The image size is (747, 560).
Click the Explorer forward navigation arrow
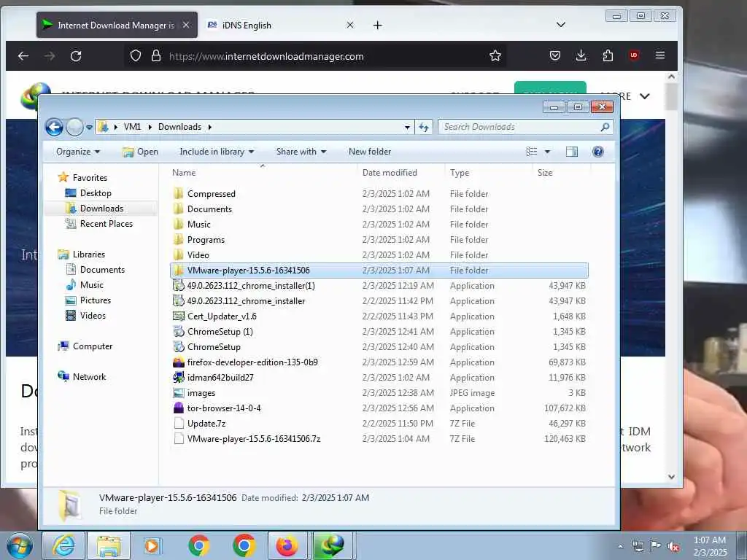click(74, 127)
